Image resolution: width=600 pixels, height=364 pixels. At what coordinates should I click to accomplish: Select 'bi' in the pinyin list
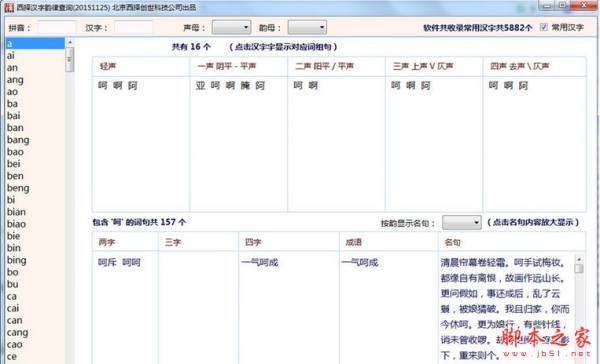(x=35, y=200)
